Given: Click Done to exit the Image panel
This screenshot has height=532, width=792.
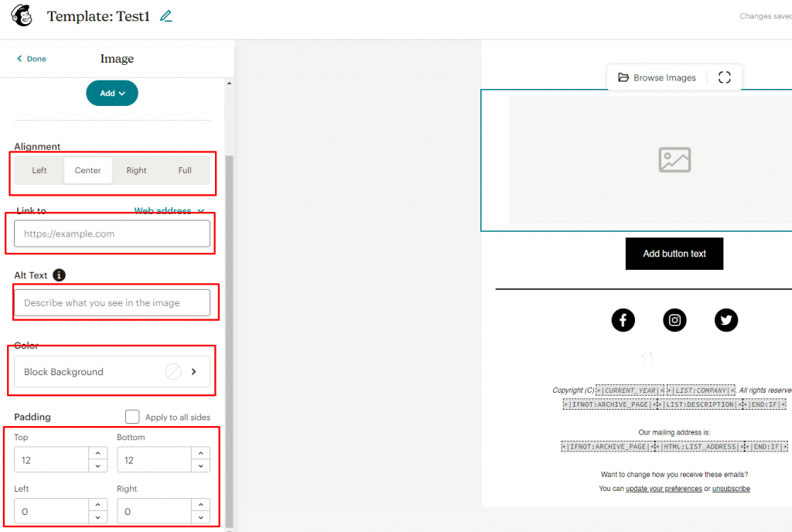Looking at the screenshot, I should click(x=30, y=58).
